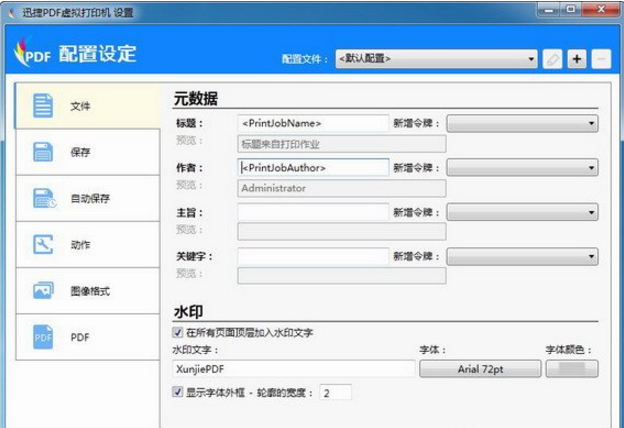This screenshot has width=624, height=428.
Task: Click the 标题来自打印作业 preview box
Action: pyautogui.click(x=342, y=144)
